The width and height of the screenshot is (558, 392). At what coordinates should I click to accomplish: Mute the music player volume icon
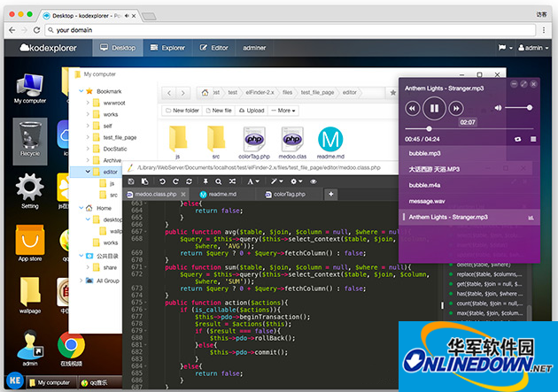click(x=498, y=108)
